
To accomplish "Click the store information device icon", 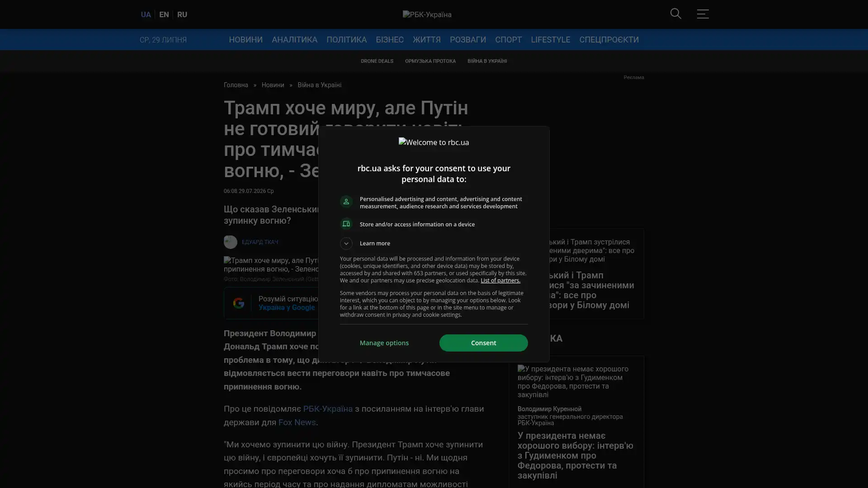I will tap(346, 224).
